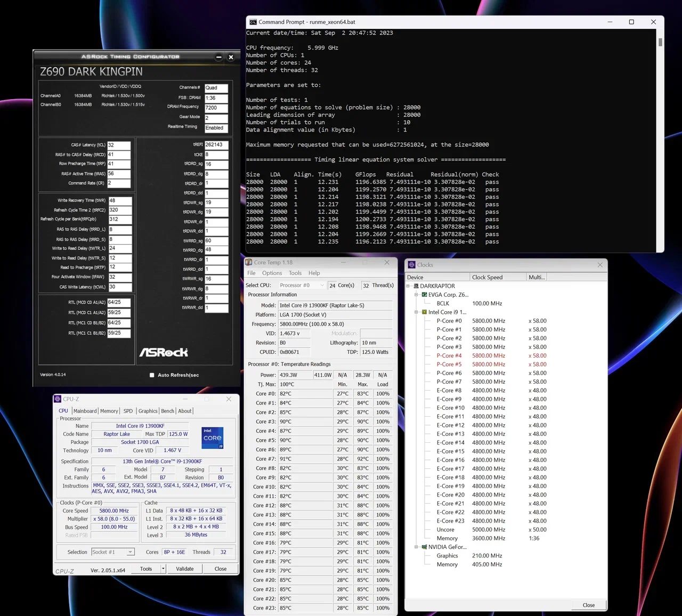The image size is (682, 616).
Task: Click the Intel Core i9 processor icon in Clocks tree
Action: pyautogui.click(x=424, y=312)
